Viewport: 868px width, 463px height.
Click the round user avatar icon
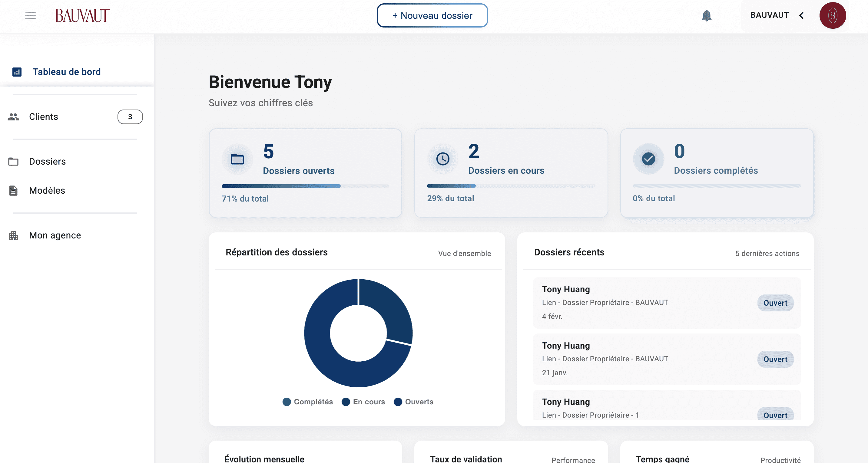click(832, 15)
